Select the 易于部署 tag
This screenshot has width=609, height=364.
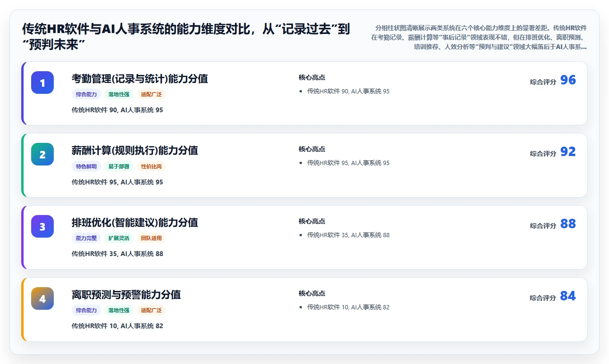pyautogui.click(x=119, y=166)
